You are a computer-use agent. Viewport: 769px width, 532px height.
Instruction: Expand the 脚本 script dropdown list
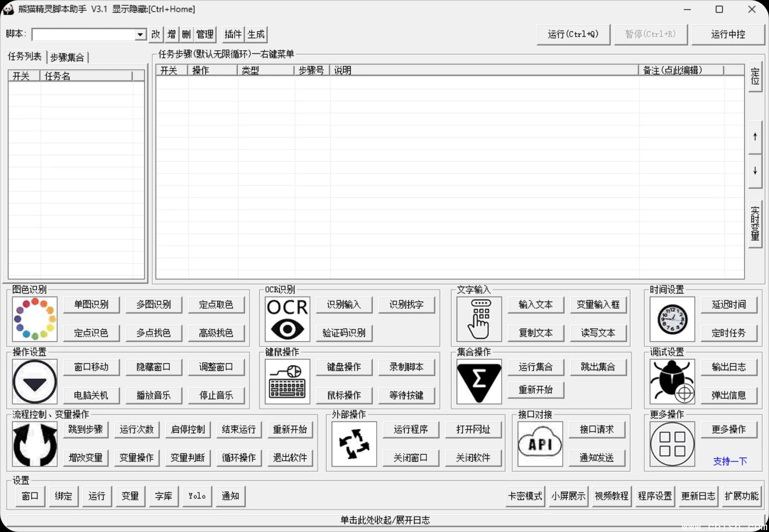point(140,34)
